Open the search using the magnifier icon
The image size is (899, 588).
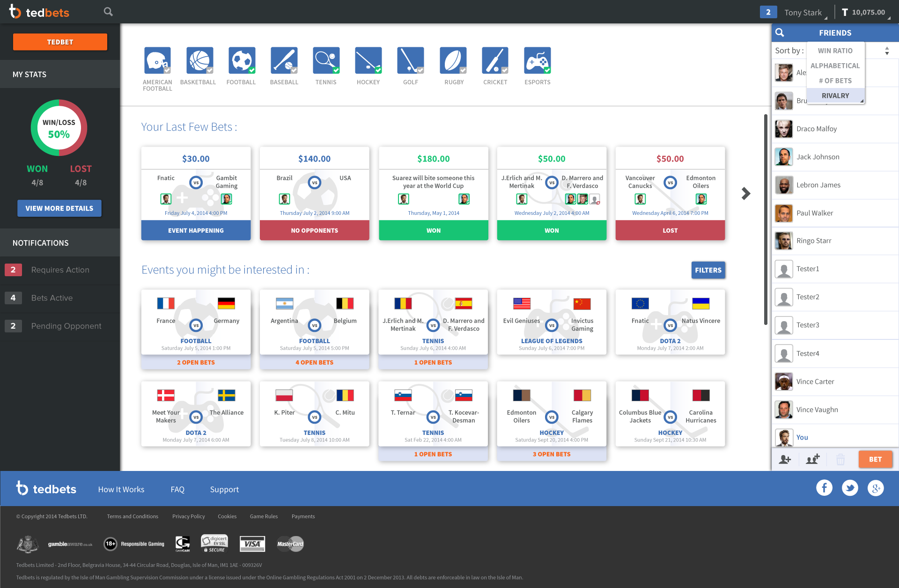tap(108, 11)
